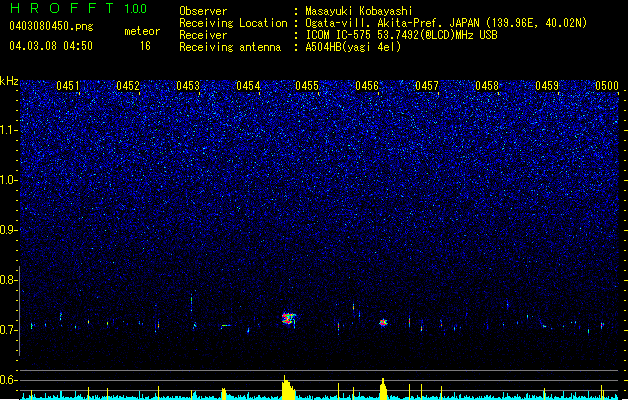Click the 0458 time marker

487,86
